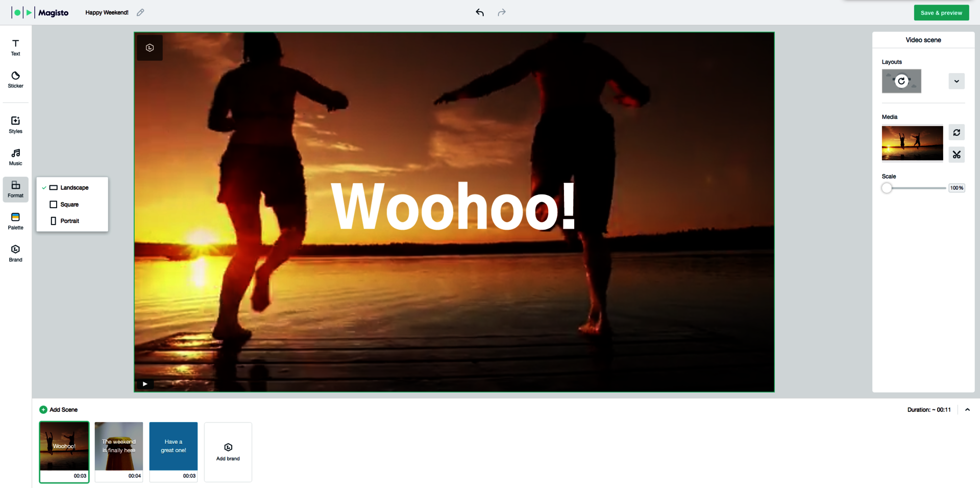The width and height of the screenshot is (980, 488).
Task: Open the Brand panel
Action: [x=15, y=254]
